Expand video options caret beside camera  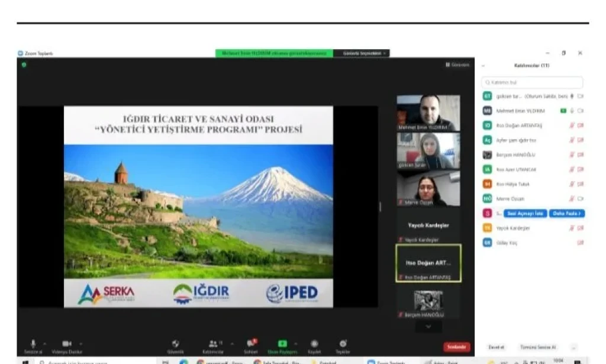coord(80,343)
